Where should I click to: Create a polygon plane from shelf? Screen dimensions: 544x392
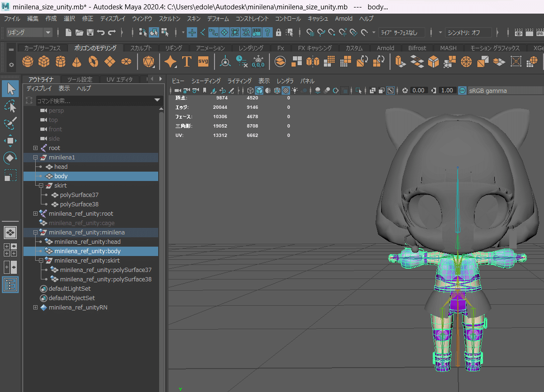coord(110,62)
